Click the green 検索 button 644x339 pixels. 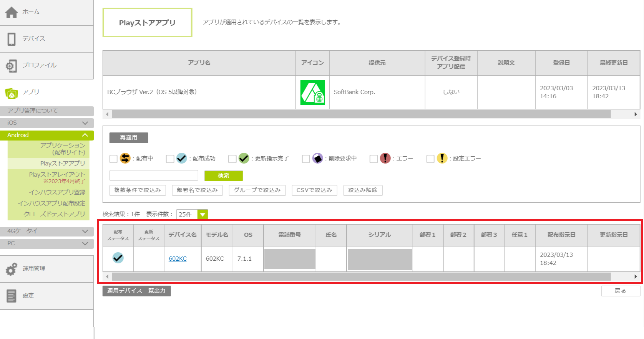pyautogui.click(x=223, y=175)
